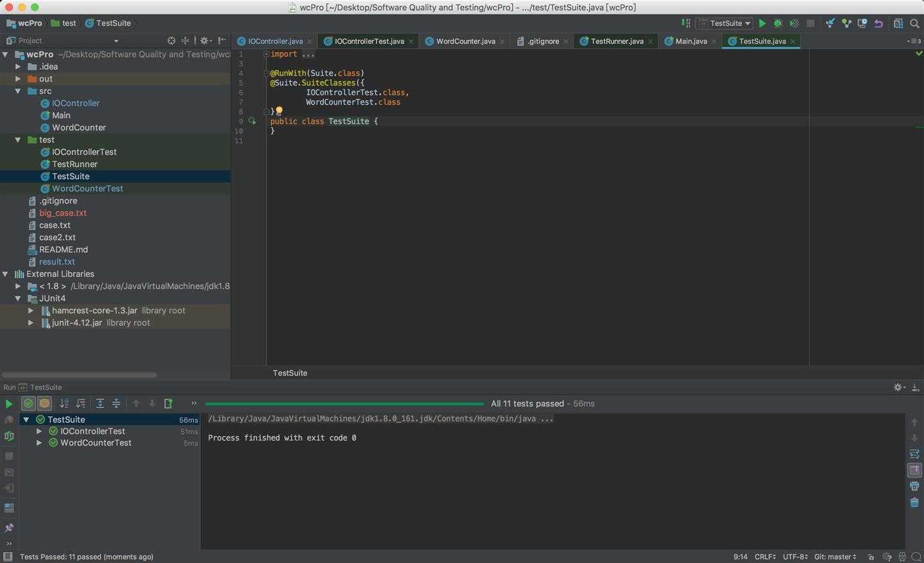This screenshot has width=924, height=563.
Task: Click Project tree horizontal scrollbar
Action: 80,375
